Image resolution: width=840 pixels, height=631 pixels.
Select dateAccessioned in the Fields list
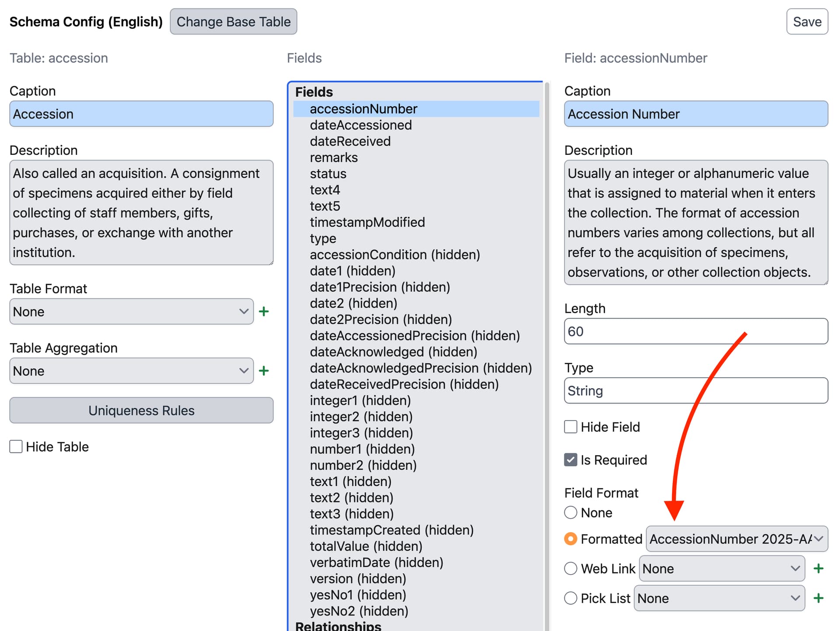tap(360, 125)
